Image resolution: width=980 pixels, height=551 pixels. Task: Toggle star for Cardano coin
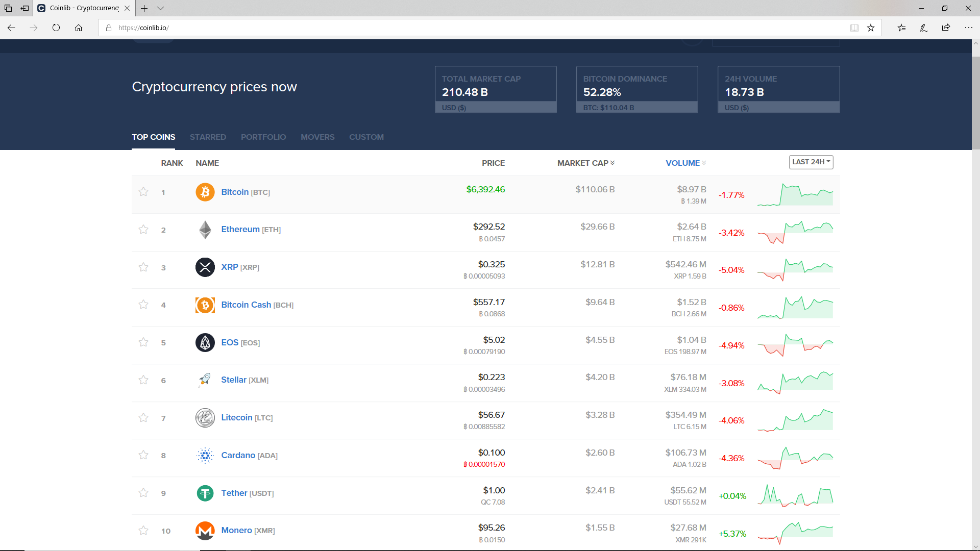pyautogui.click(x=143, y=455)
